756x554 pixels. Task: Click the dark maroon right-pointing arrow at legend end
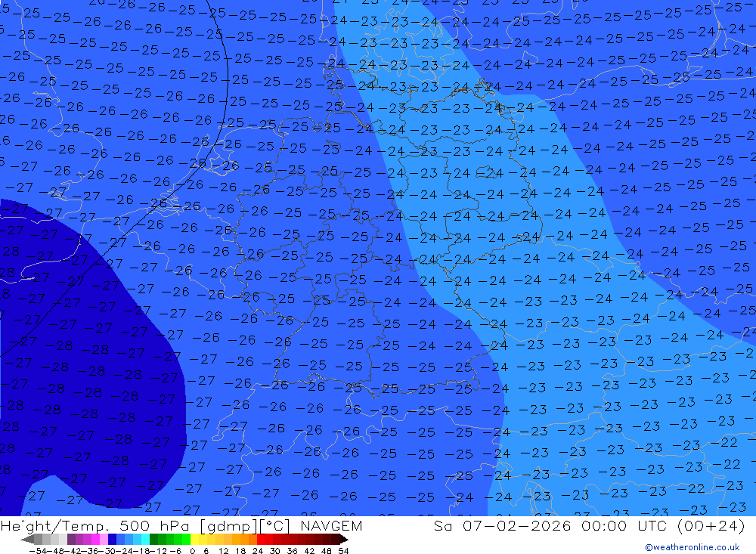coord(344,539)
